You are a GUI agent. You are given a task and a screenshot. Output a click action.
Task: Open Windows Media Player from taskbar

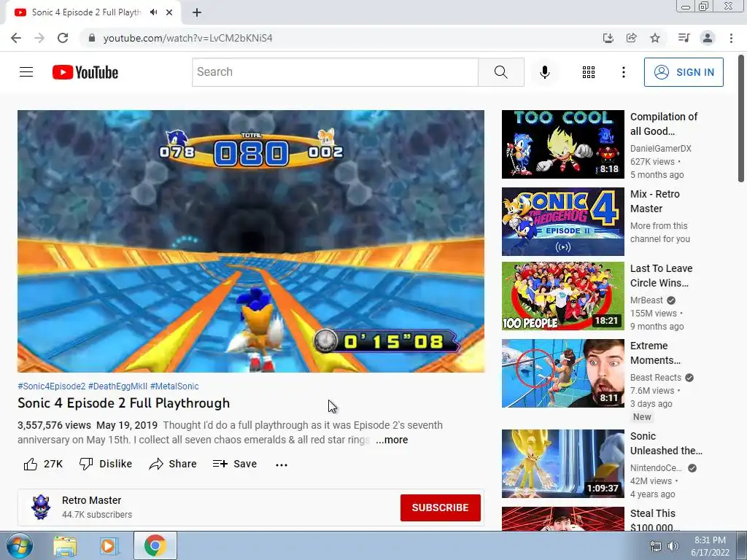click(109, 545)
